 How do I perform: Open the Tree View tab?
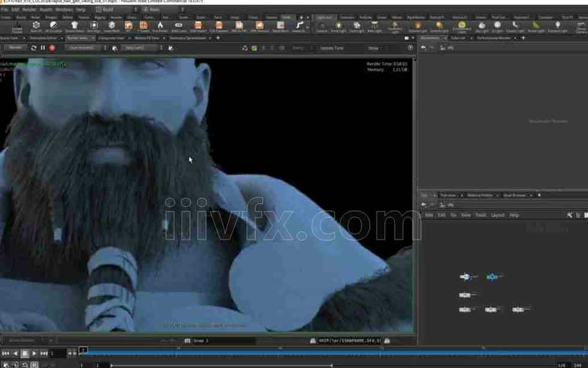pyautogui.click(x=448, y=195)
